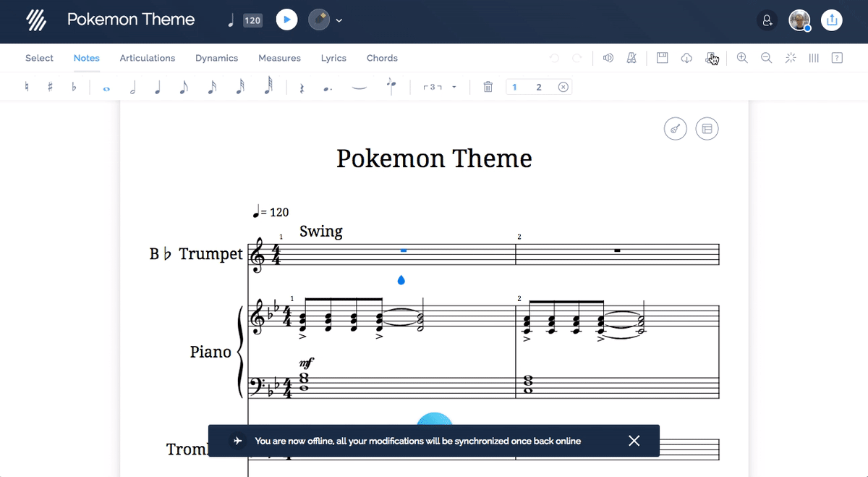Open the Articulations tab
Viewport: 868px width, 477px height.
click(x=148, y=58)
